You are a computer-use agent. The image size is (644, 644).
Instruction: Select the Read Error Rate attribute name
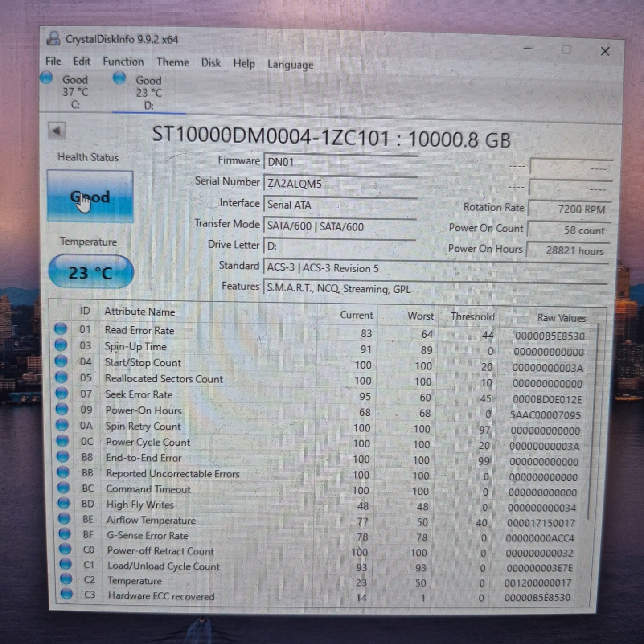[x=139, y=330]
